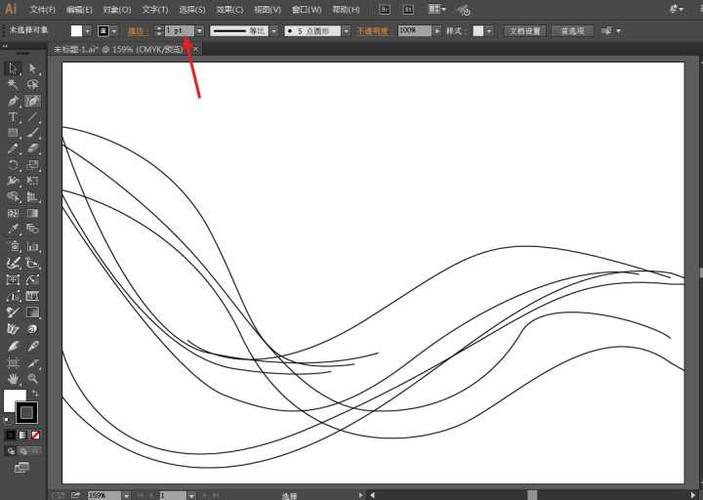Select the Curvature tool beside the Pen
Viewport: 703px width, 500px height.
pyautogui.click(x=32, y=101)
